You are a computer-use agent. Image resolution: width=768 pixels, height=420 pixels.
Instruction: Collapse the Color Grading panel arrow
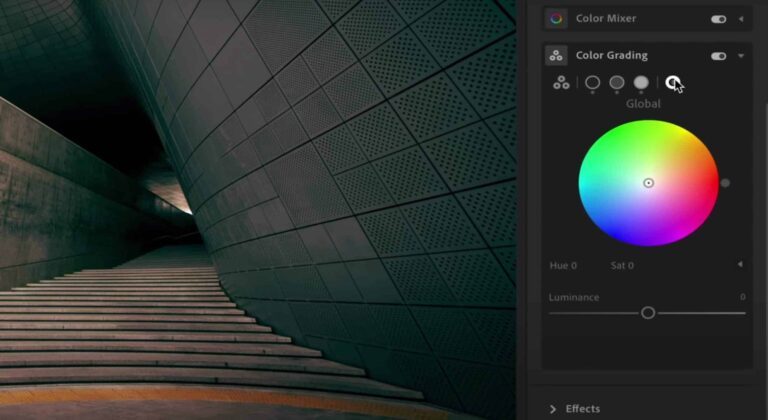741,56
